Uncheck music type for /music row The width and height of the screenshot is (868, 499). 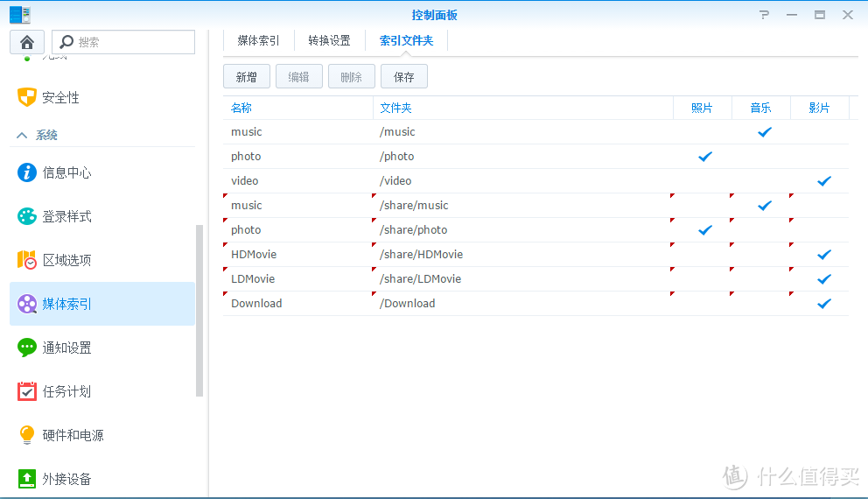click(x=765, y=132)
